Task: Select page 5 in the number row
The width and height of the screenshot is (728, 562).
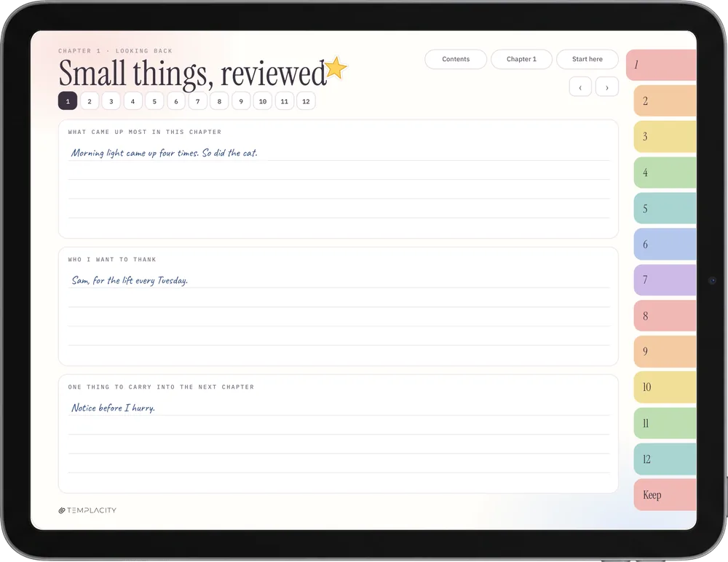Action: click(x=154, y=101)
